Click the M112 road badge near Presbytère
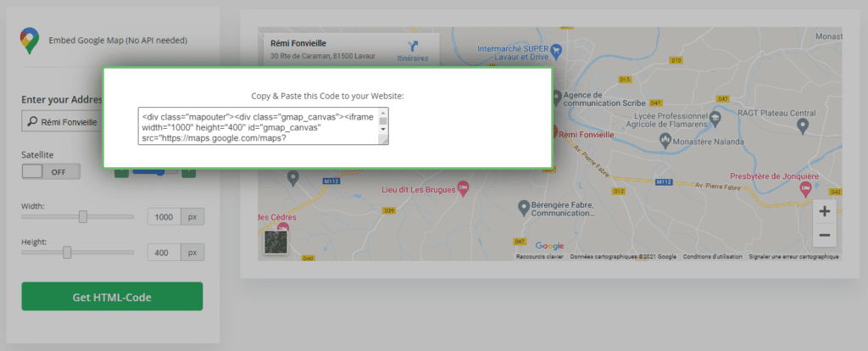868x351 pixels. coord(663,181)
